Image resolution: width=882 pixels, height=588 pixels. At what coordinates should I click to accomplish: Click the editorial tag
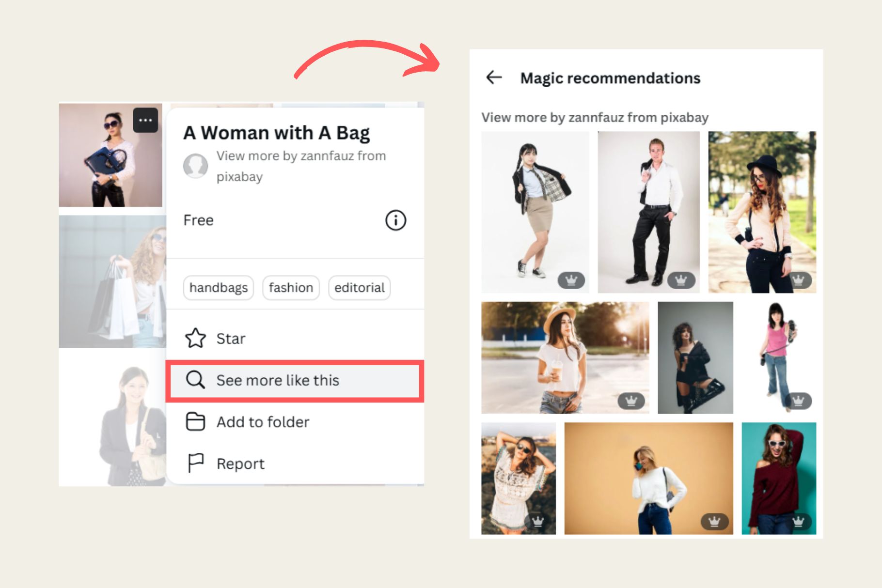click(x=360, y=288)
